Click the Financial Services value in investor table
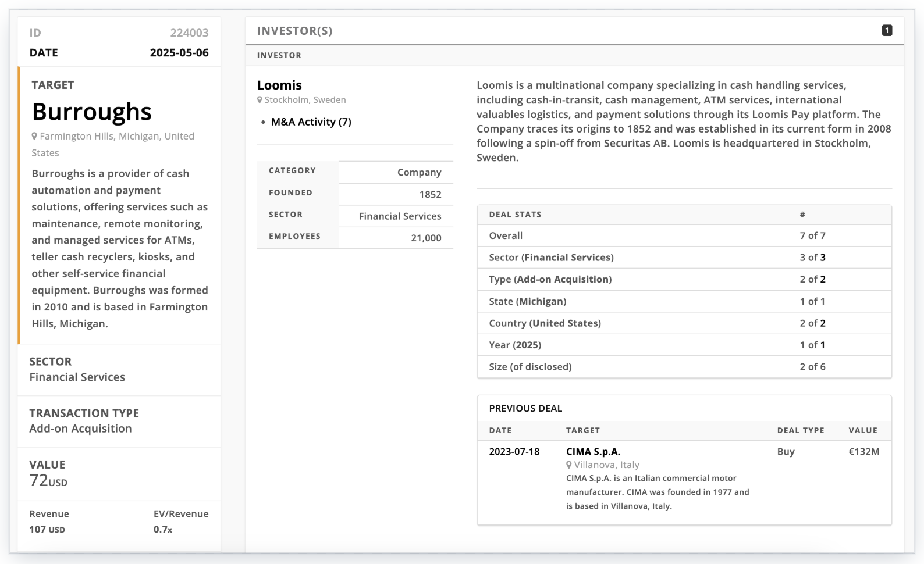Image resolution: width=924 pixels, height=564 pixels. (400, 216)
